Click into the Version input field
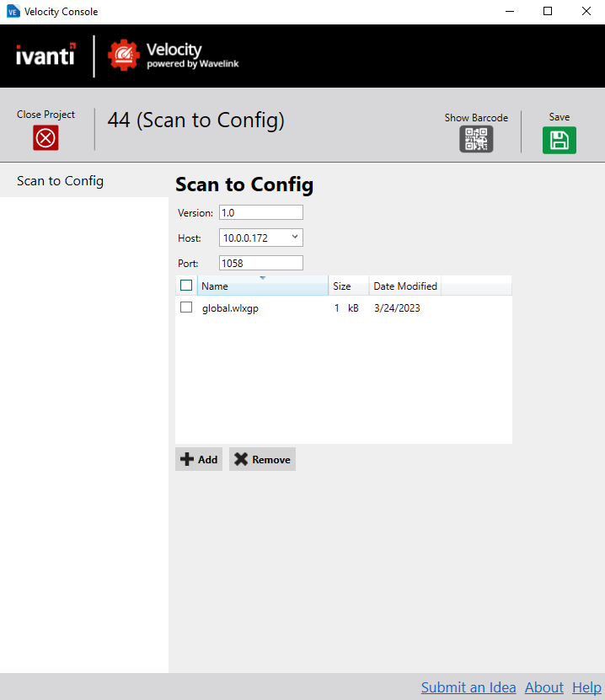The width and height of the screenshot is (605, 700). [x=260, y=212]
